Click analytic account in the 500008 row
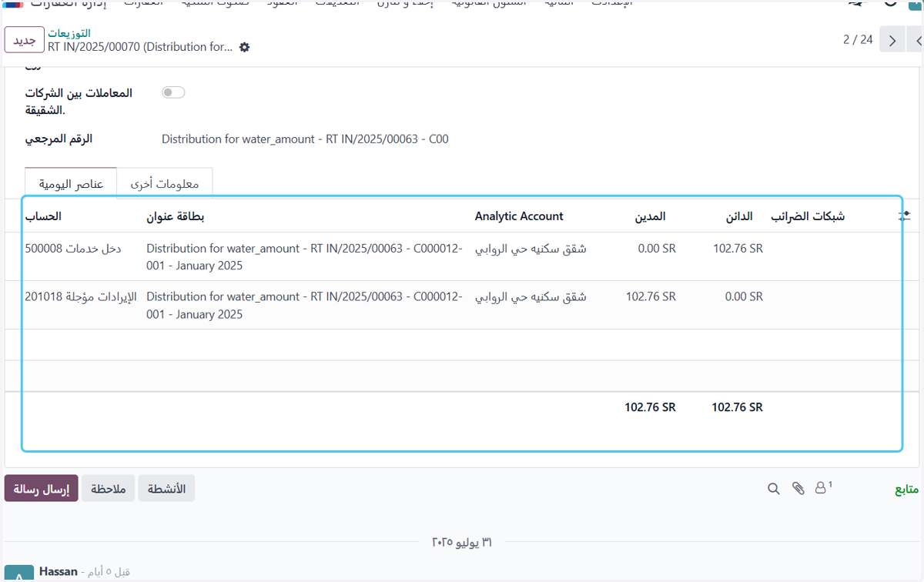 [531, 249]
